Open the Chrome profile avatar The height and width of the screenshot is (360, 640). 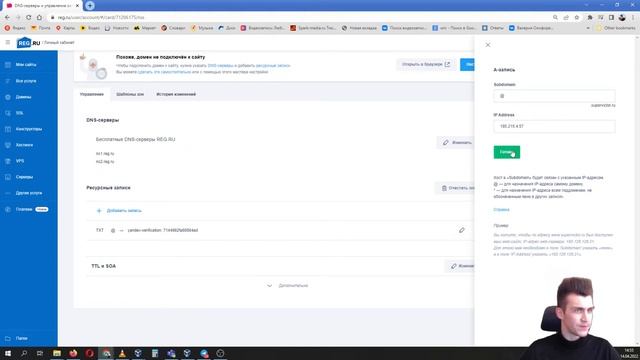point(622,18)
